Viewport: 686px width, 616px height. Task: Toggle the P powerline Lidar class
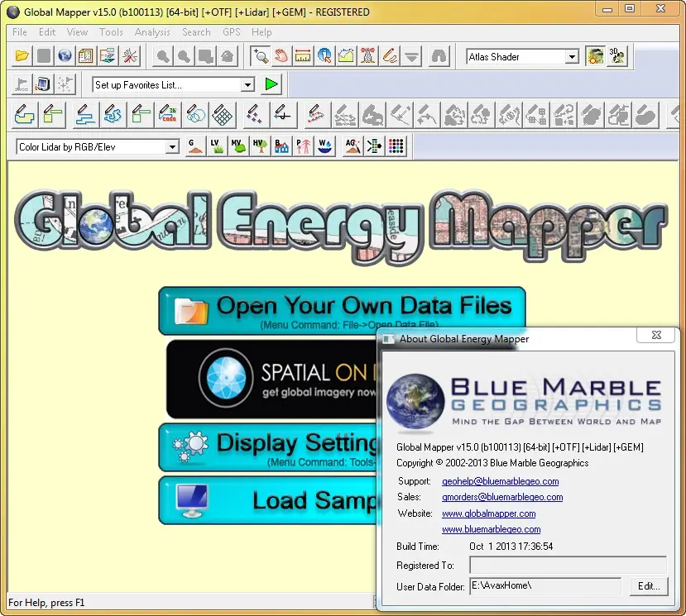click(x=303, y=146)
